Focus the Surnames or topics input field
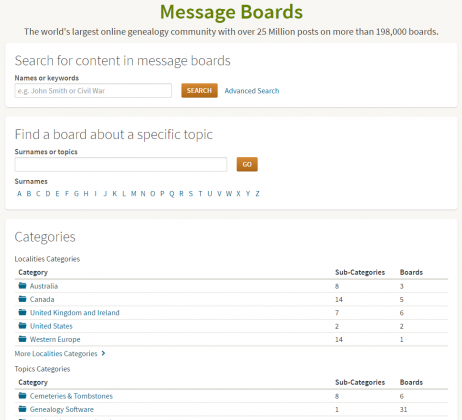 (121, 164)
